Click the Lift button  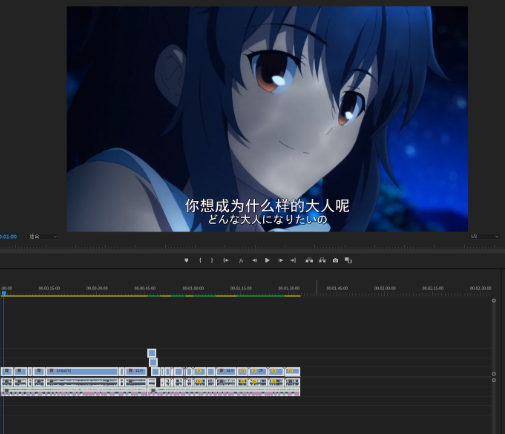point(309,260)
